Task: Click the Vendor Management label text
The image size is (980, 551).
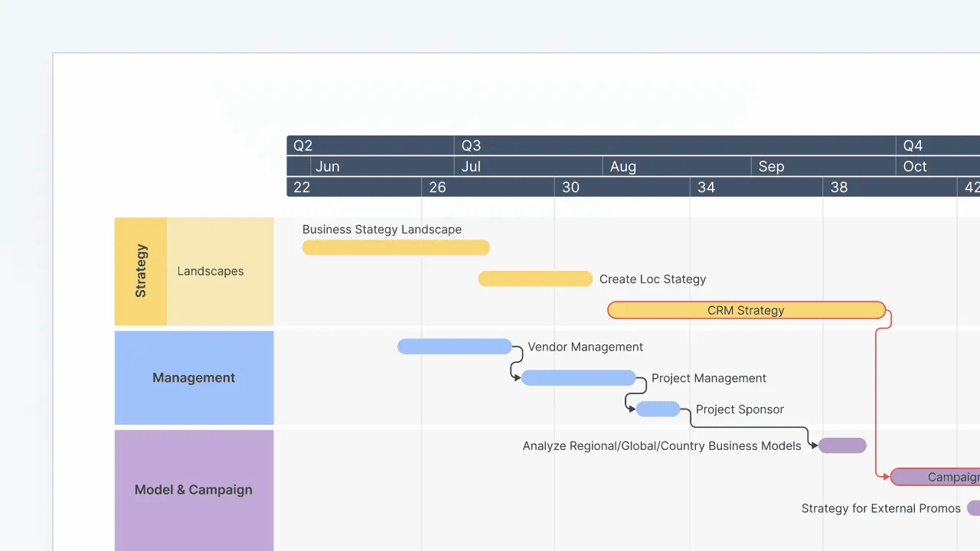Action: [585, 347]
